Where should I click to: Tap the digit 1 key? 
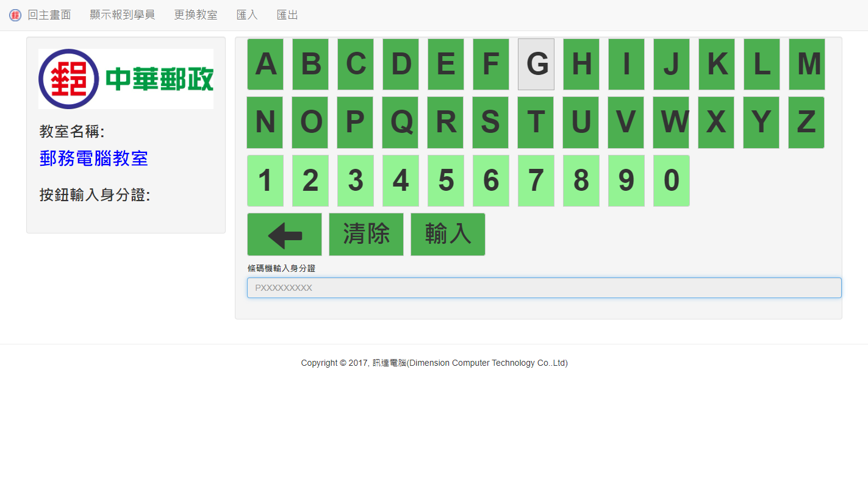(x=265, y=180)
